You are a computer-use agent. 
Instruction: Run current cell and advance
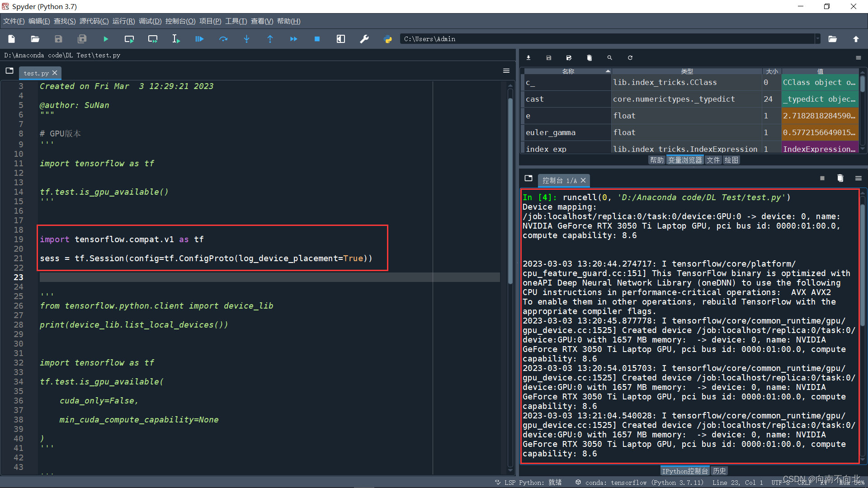[x=153, y=39]
